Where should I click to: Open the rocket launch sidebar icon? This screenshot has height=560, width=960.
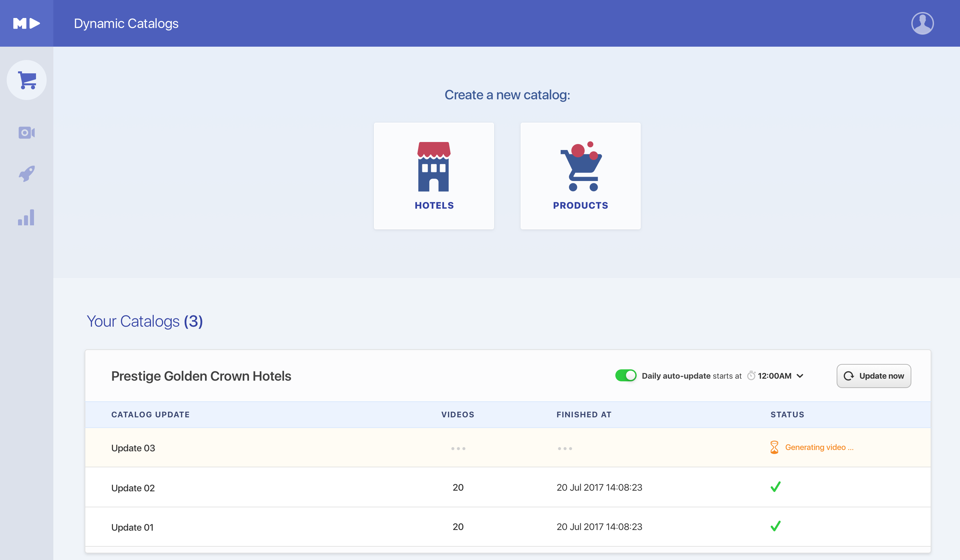(x=27, y=174)
